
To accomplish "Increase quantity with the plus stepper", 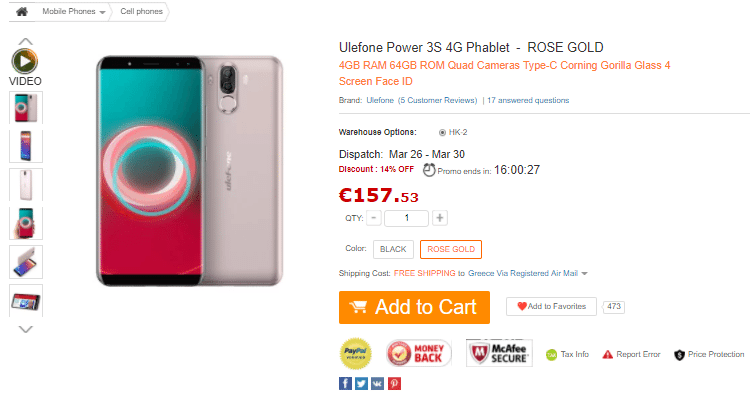I will pyautogui.click(x=440, y=218).
